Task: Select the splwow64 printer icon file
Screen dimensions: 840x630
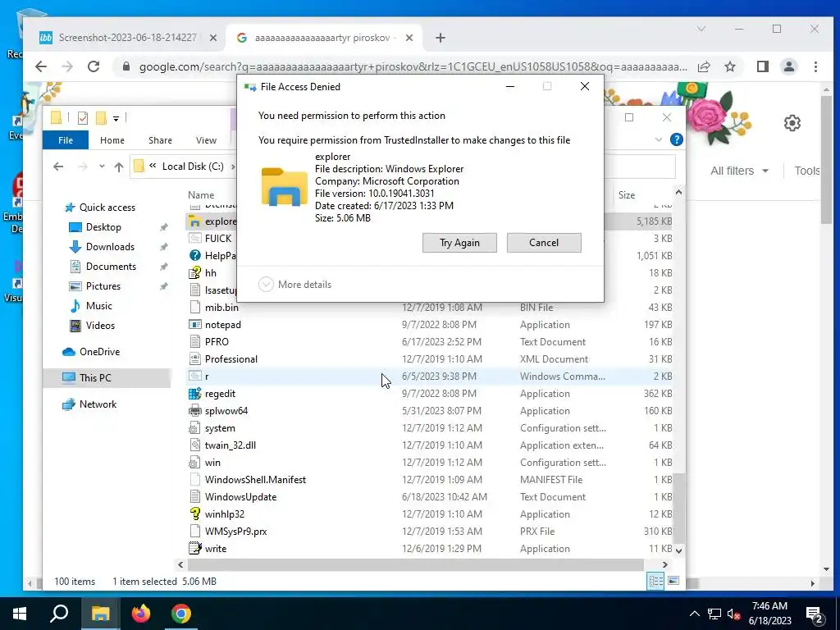Action: (195, 411)
